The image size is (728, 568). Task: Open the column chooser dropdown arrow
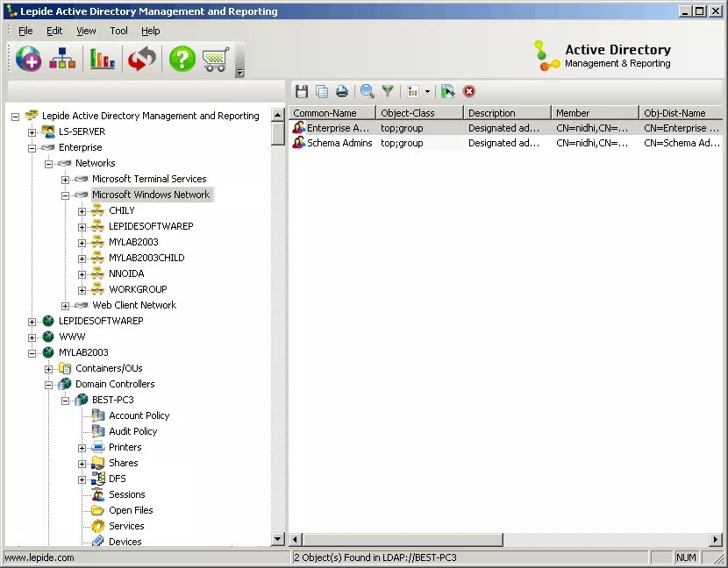point(427,91)
